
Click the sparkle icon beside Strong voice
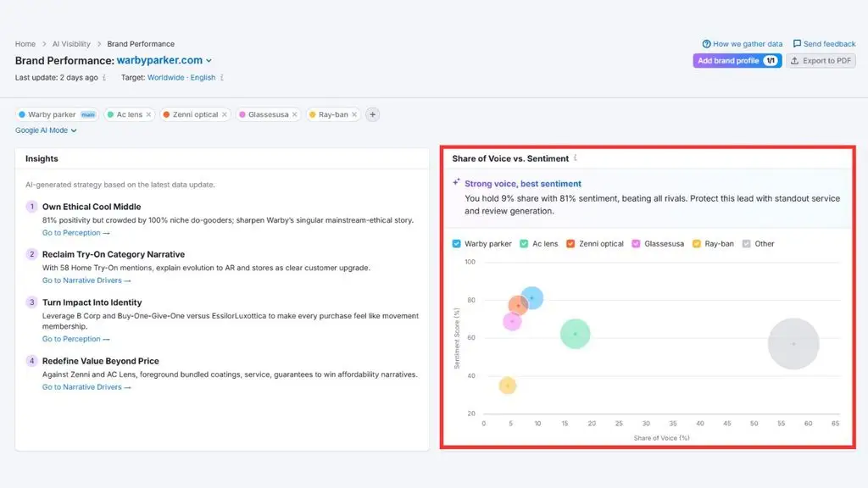point(456,182)
